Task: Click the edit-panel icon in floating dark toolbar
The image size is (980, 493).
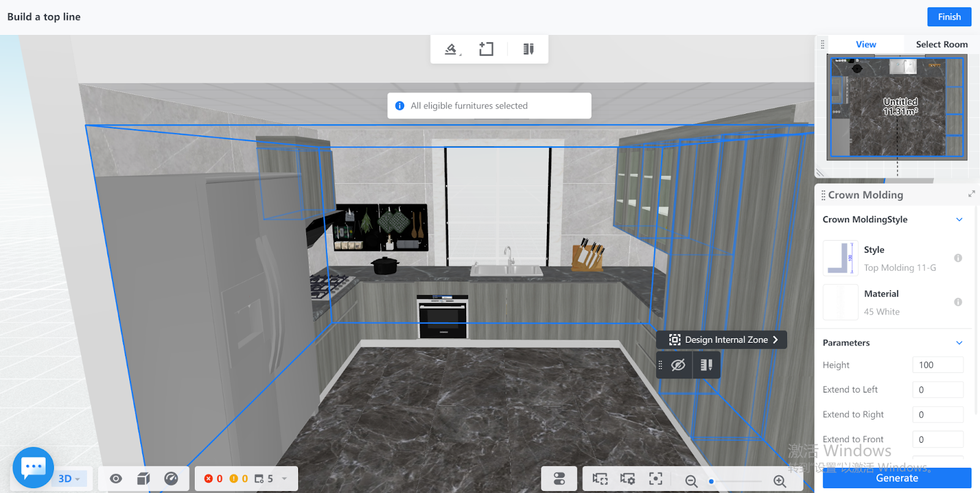Action: click(x=706, y=365)
